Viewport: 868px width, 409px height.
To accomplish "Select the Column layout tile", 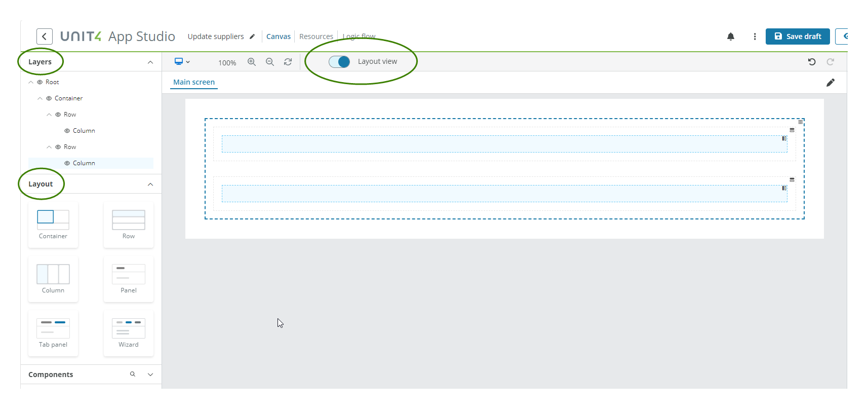I will pyautogui.click(x=53, y=279).
